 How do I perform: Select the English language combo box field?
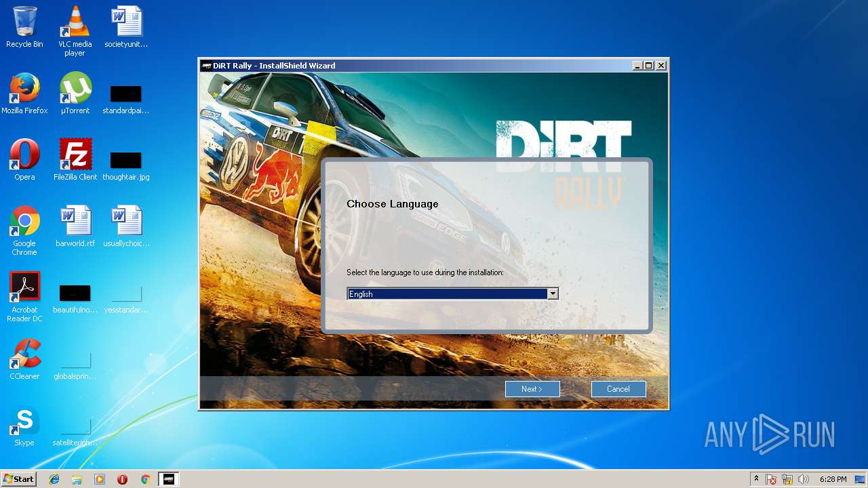(452, 293)
